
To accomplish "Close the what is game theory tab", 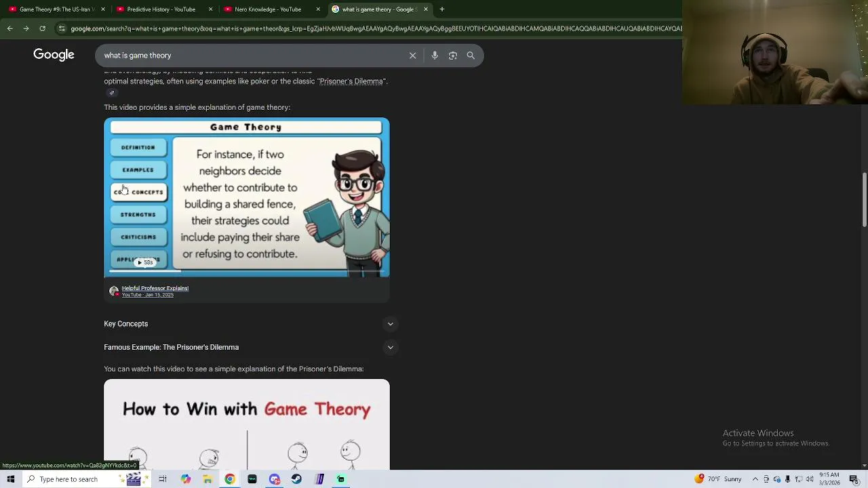I will pos(426,9).
